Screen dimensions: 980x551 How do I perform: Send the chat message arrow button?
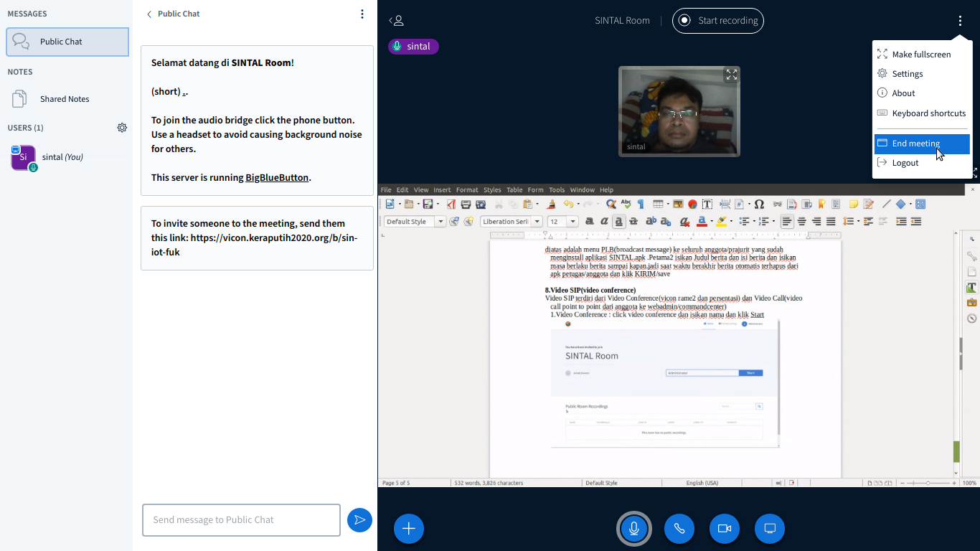pyautogui.click(x=359, y=520)
